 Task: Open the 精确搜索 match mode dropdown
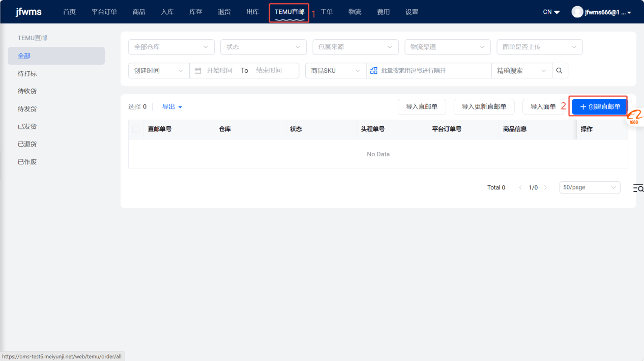[x=522, y=70]
